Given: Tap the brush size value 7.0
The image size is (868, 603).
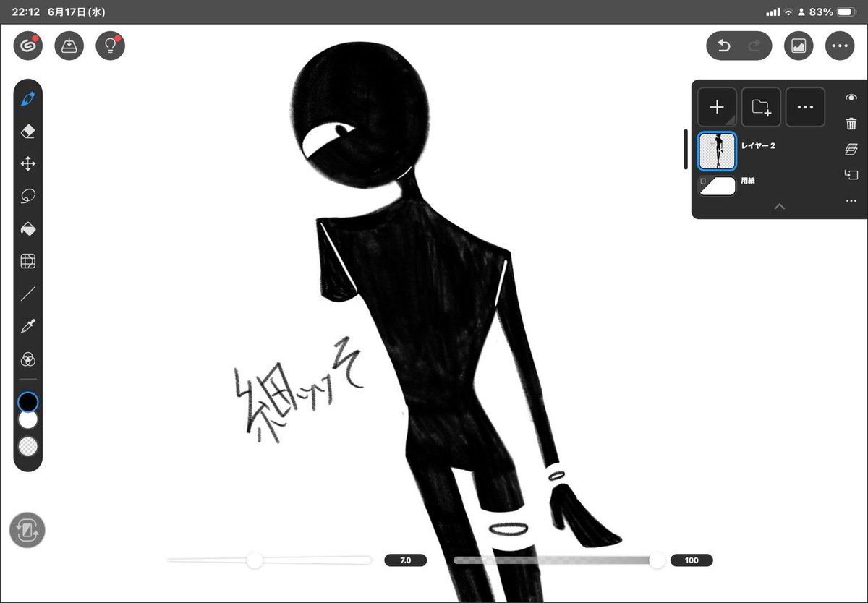Looking at the screenshot, I should (x=406, y=560).
